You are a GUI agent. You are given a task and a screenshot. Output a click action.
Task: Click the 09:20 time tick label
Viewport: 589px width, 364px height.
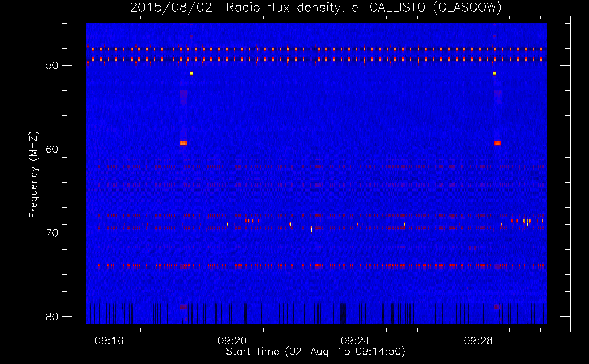[232, 341]
